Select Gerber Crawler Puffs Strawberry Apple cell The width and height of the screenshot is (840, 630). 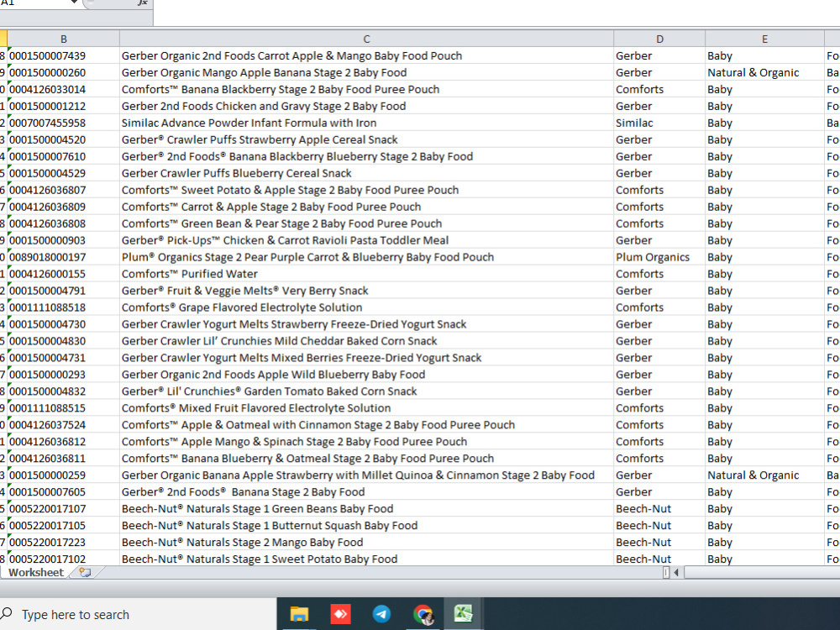pyautogui.click(x=366, y=139)
